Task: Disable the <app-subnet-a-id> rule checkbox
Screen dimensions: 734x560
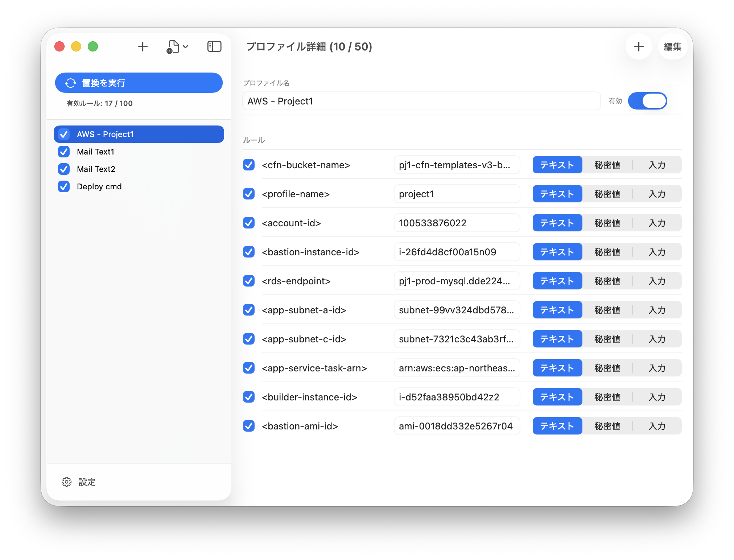Action: (x=249, y=310)
